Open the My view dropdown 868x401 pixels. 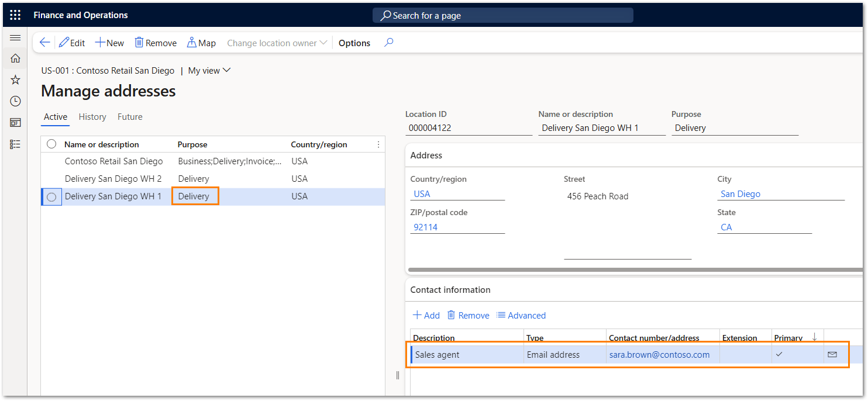(x=209, y=71)
